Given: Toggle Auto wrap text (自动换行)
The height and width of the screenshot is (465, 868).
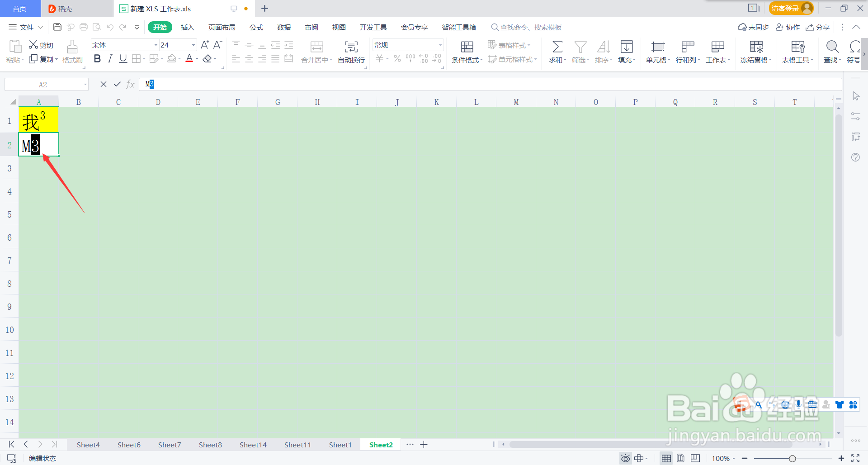Looking at the screenshot, I should [351, 52].
